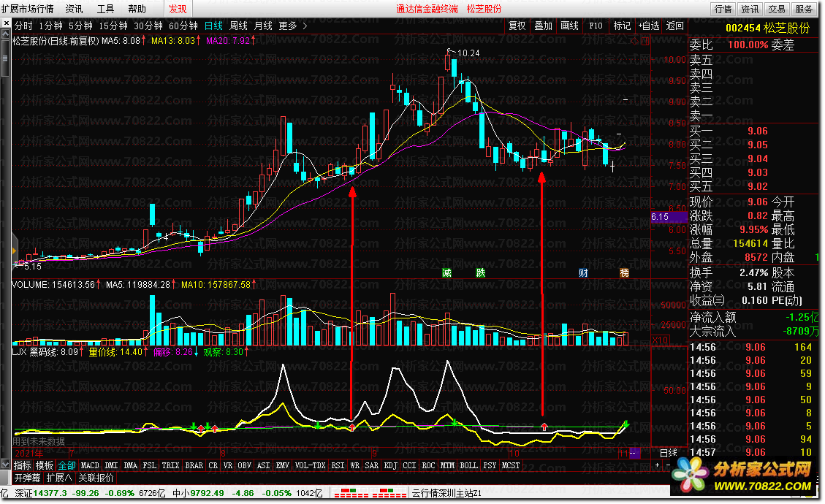Switch to 1分钟 period
The height and width of the screenshot is (504, 825).
[x=50, y=26]
